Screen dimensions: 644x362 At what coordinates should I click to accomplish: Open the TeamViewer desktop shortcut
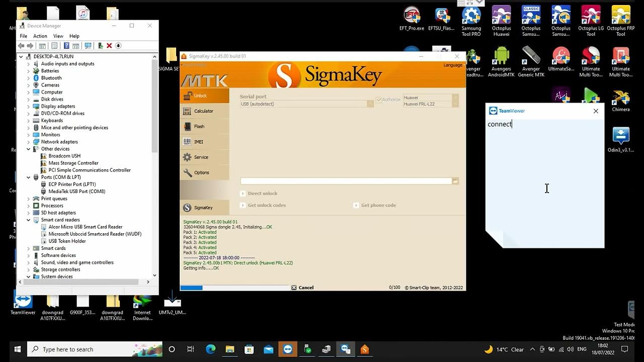[23, 304]
